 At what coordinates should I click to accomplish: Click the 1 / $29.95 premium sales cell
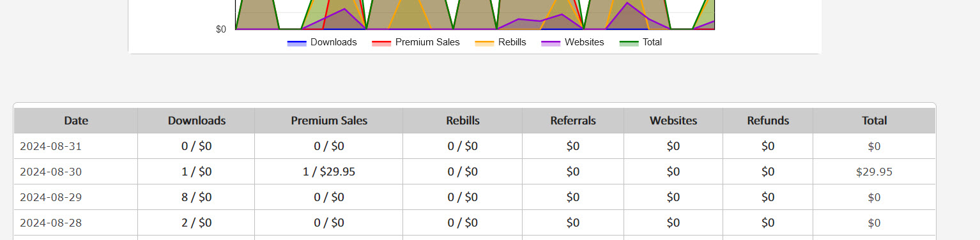tap(329, 172)
